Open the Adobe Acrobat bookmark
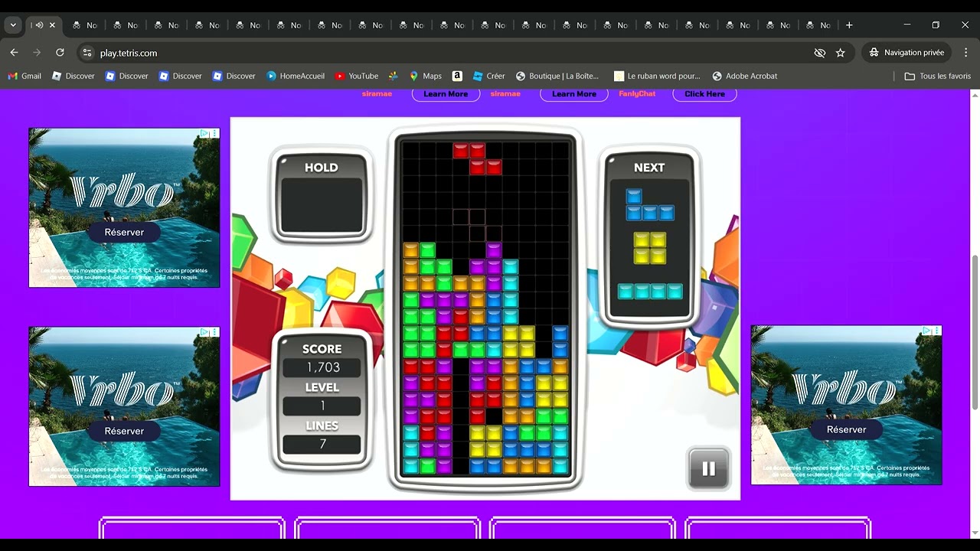 [x=745, y=76]
